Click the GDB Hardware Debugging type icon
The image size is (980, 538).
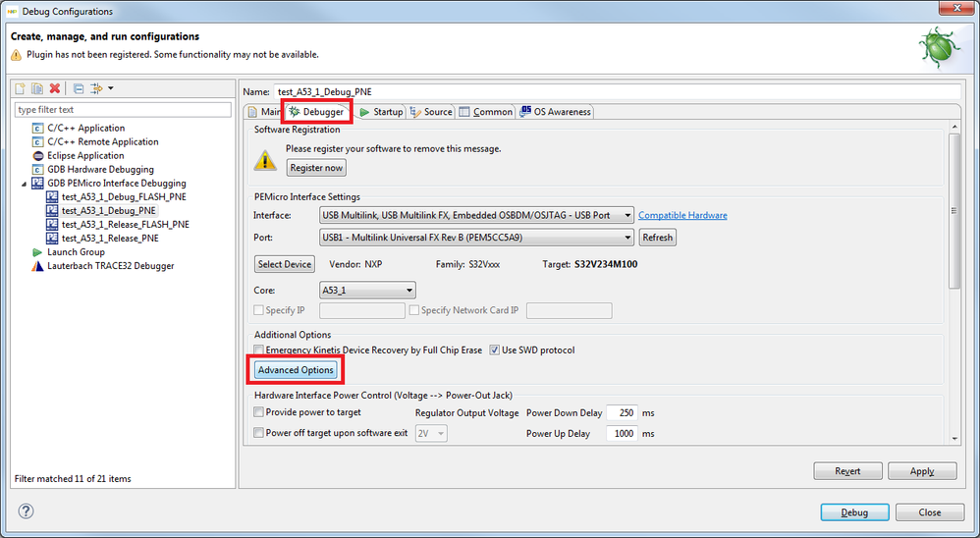(x=37, y=169)
